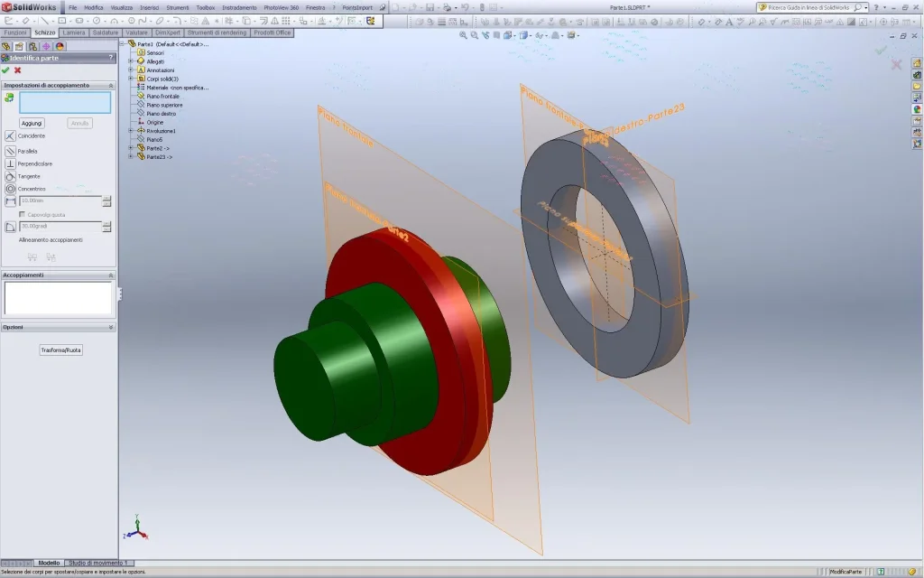
Task: Select the Circle sketch tool
Action: (96, 21)
